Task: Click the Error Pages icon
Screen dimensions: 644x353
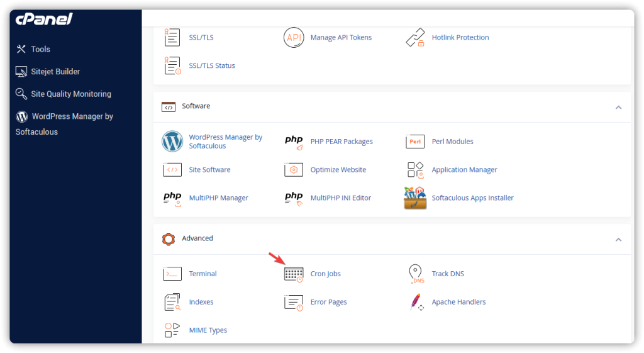Action: coord(294,303)
